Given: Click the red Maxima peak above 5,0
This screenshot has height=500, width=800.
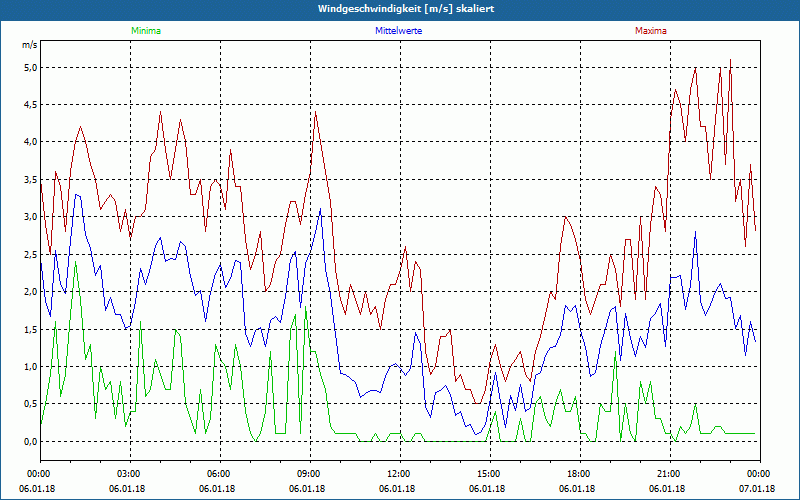Looking at the screenshot, I should pos(731,60).
